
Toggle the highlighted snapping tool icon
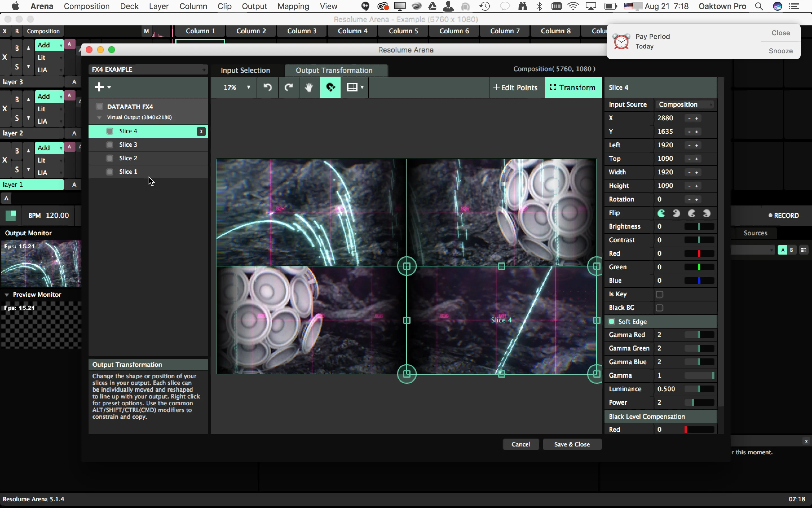pyautogui.click(x=330, y=87)
